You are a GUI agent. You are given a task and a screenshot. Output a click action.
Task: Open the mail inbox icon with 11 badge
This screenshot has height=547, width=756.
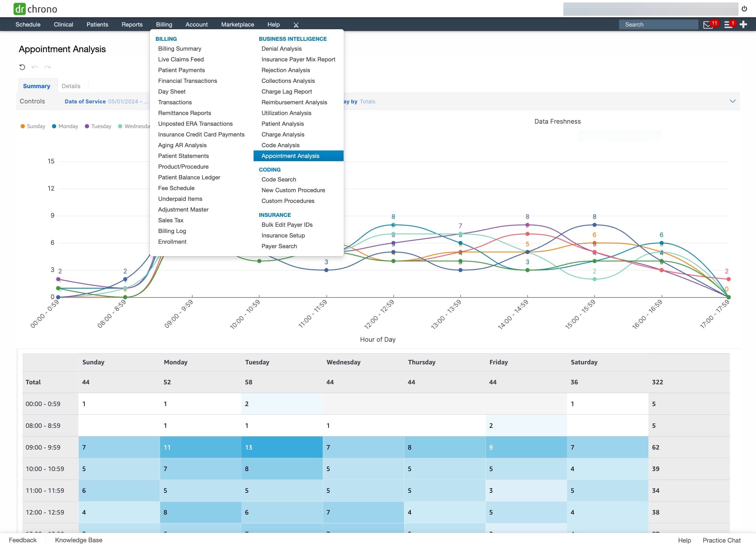click(x=707, y=25)
